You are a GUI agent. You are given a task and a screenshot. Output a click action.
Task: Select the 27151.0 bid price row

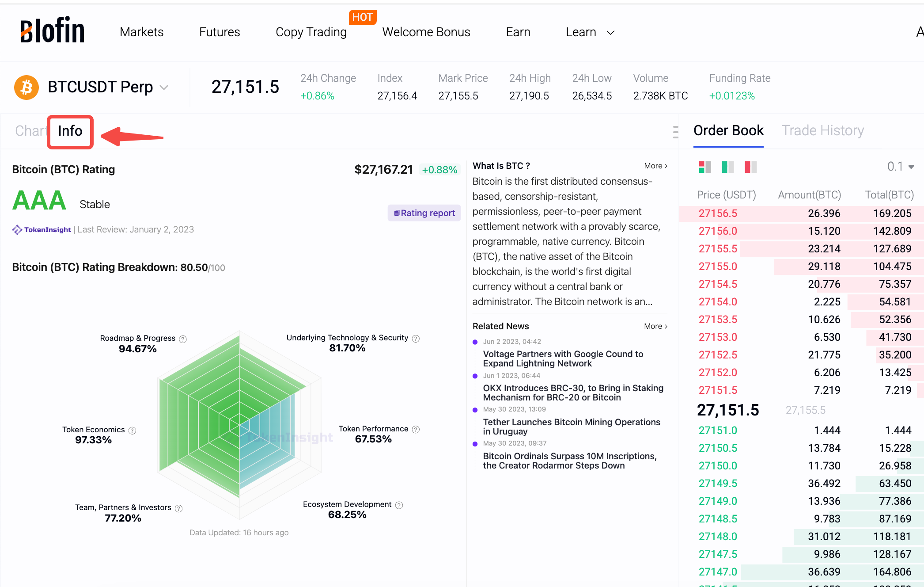(x=802, y=431)
